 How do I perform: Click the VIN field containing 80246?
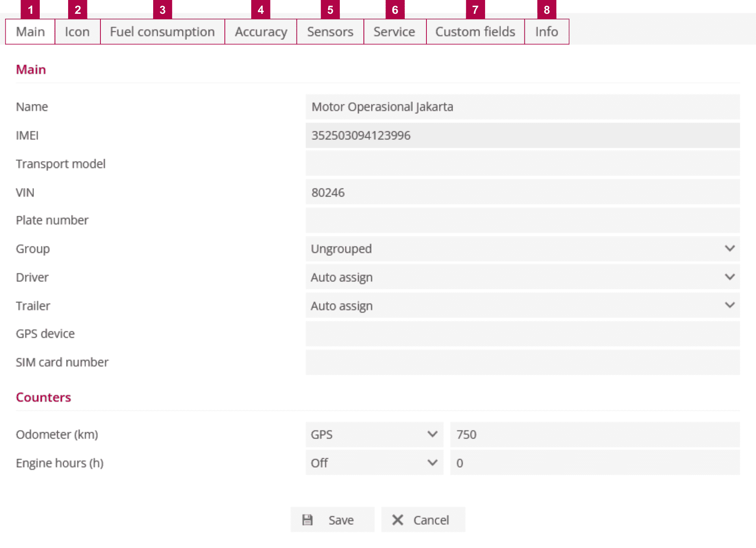click(x=523, y=192)
